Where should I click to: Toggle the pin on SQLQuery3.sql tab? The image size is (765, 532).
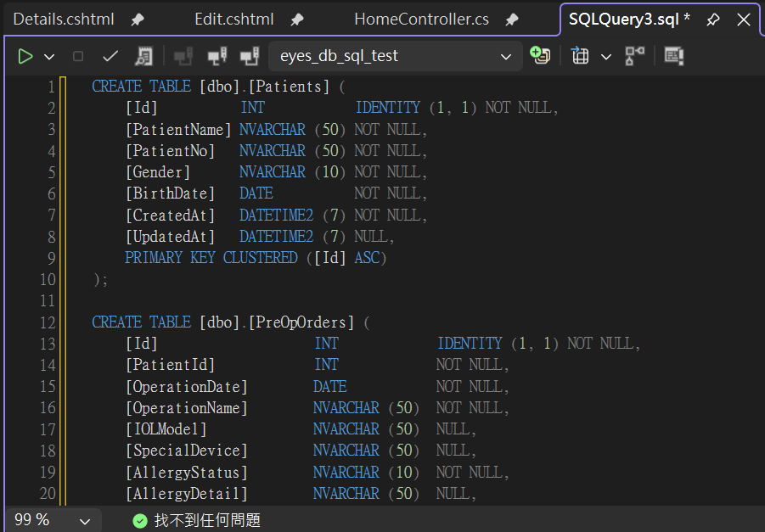pyautogui.click(x=713, y=20)
